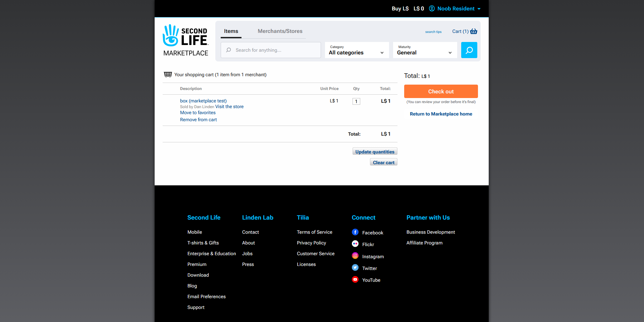Click the blue magnifier search button
The image size is (644, 322).
pyautogui.click(x=469, y=50)
